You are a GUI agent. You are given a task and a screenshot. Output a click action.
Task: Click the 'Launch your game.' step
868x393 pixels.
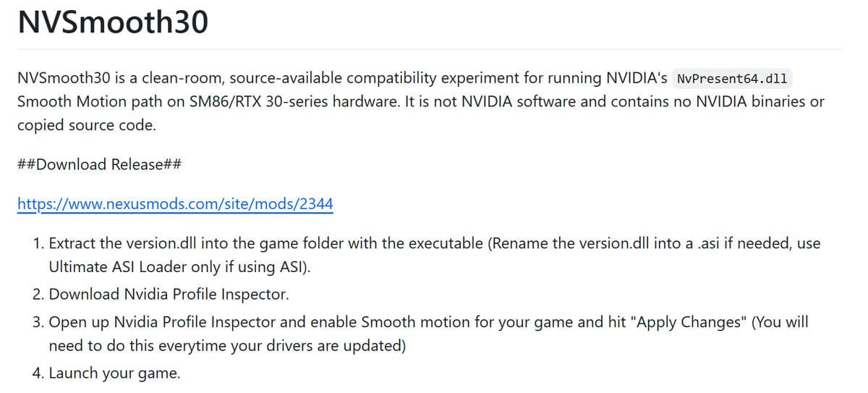pos(114,374)
